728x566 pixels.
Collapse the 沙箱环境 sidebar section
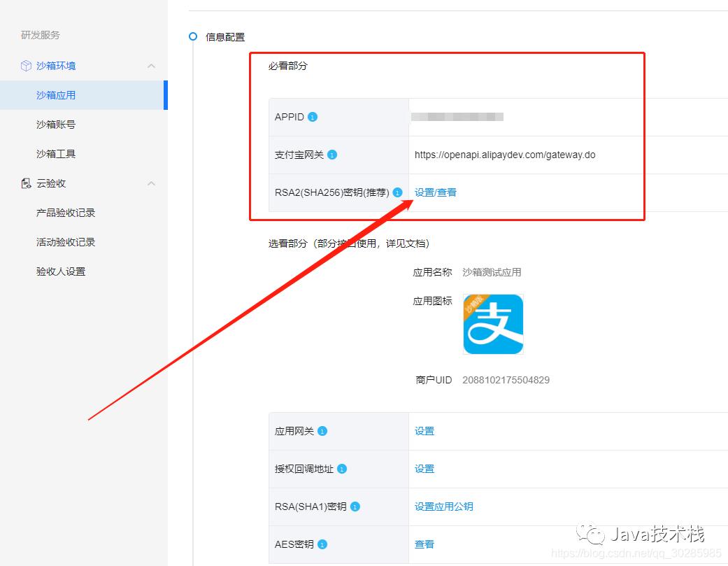pyautogui.click(x=152, y=65)
